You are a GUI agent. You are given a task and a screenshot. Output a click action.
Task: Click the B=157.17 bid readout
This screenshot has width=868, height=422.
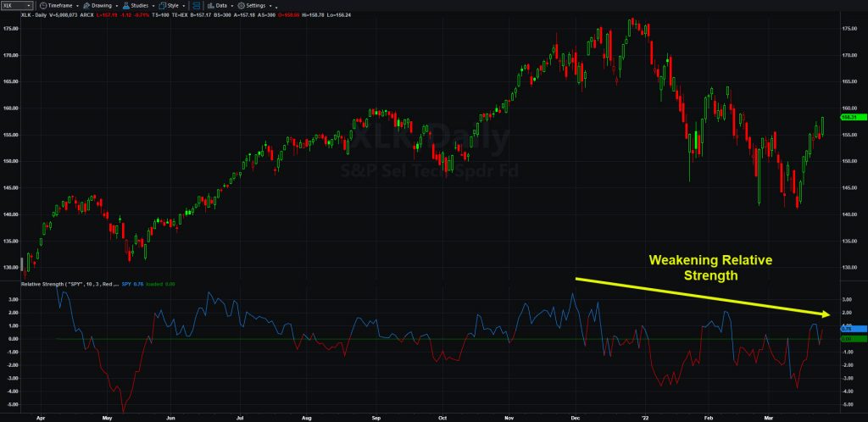[x=201, y=14]
